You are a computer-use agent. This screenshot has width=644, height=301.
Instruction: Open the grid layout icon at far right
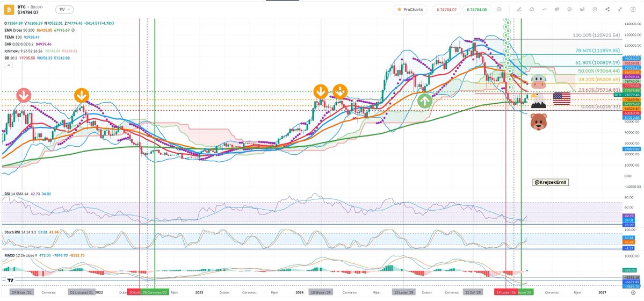pyautogui.click(x=633, y=9)
